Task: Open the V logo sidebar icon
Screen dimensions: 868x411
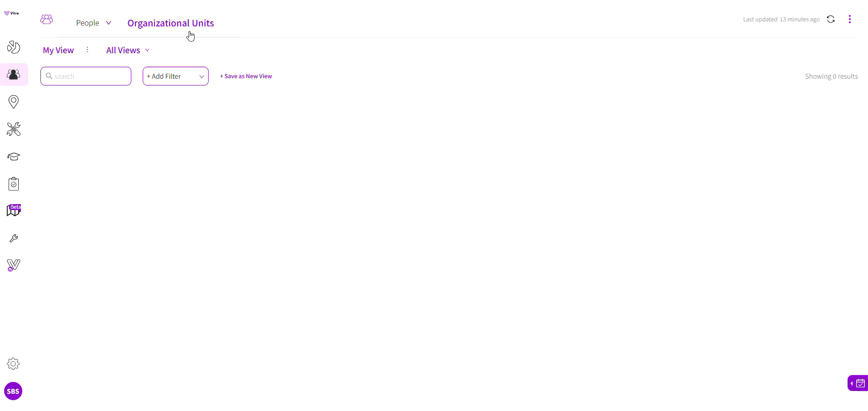Action: point(14,266)
